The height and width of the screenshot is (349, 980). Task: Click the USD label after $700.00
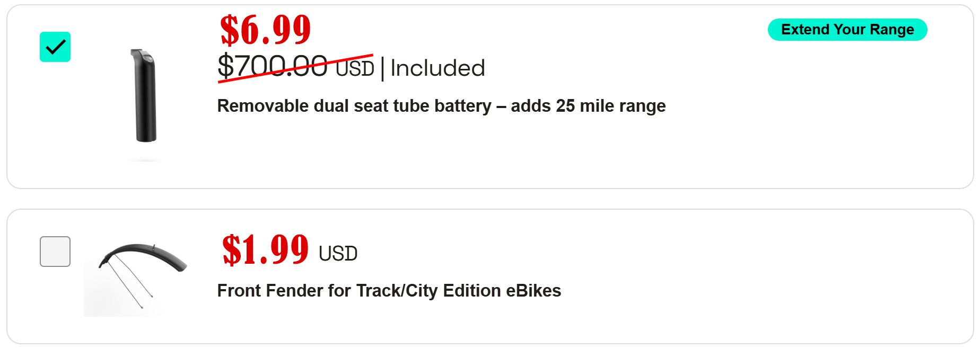point(355,69)
